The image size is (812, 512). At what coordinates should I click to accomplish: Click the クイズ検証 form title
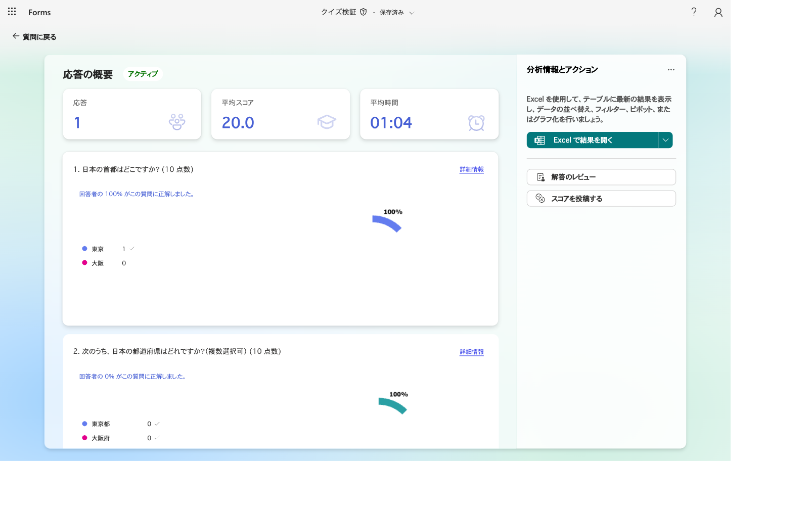click(339, 12)
